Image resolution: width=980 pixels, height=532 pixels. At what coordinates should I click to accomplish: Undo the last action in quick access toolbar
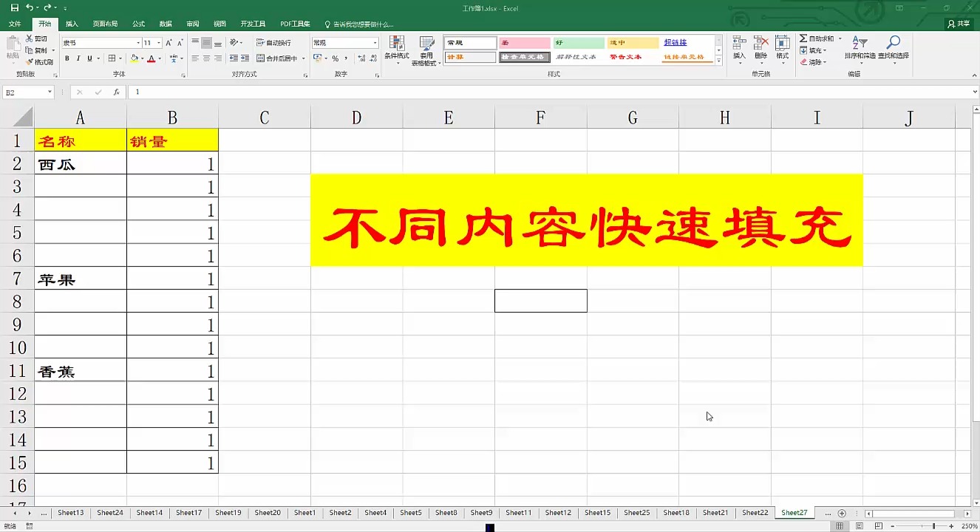point(29,7)
